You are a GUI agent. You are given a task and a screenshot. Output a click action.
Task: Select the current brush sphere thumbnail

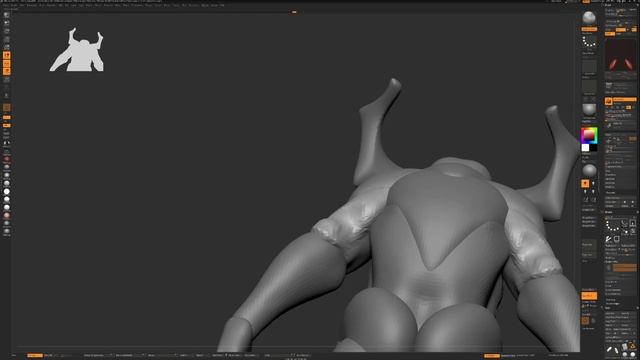589,18
